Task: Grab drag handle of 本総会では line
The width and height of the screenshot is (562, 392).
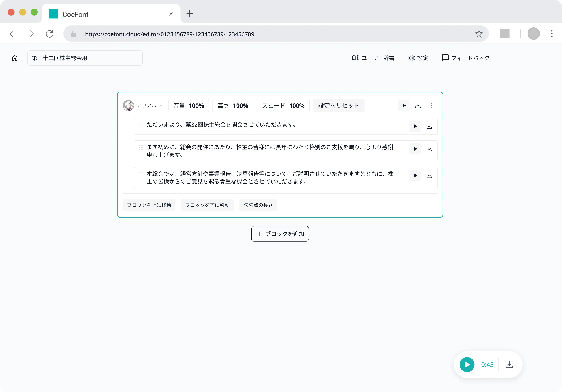Action: (x=141, y=174)
